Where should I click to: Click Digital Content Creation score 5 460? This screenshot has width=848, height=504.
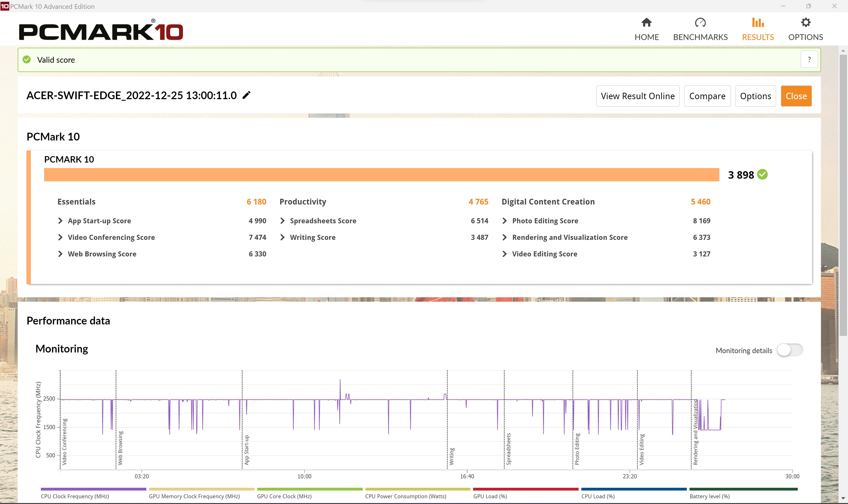(701, 202)
